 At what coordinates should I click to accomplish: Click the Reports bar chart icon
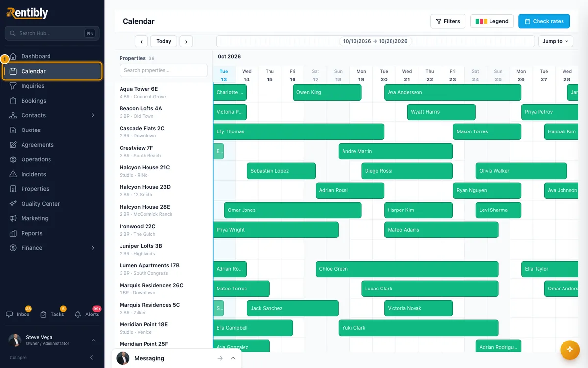point(13,233)
